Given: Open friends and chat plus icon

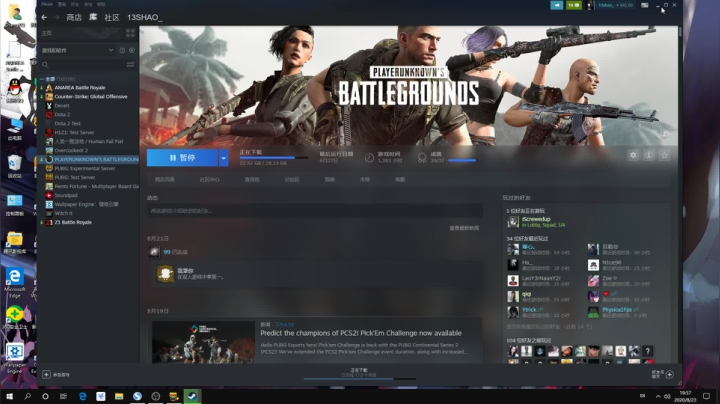Looking at the screenshot, I should [669, 375].
